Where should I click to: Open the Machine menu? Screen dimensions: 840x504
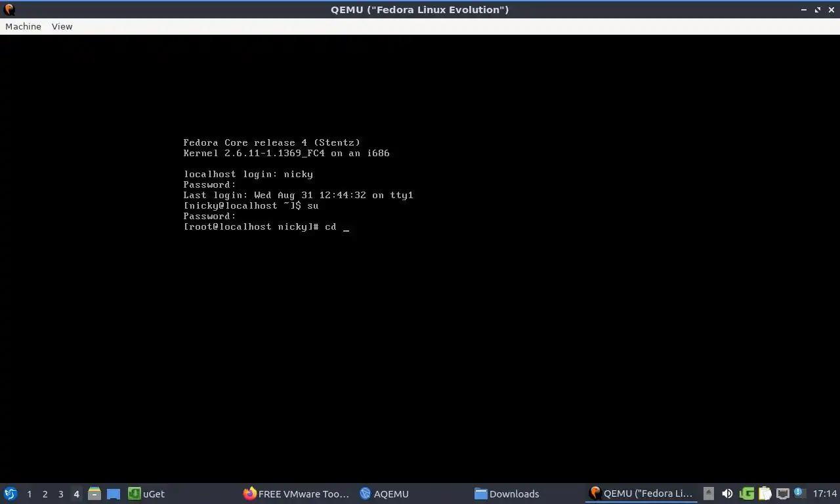[23, 26]
